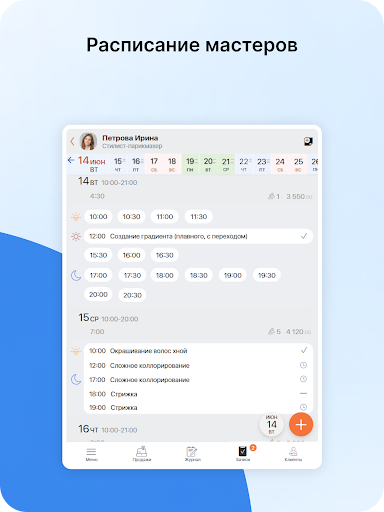
Task: Select day 25 вс in the date strip
Action: (x=298, y=164)
